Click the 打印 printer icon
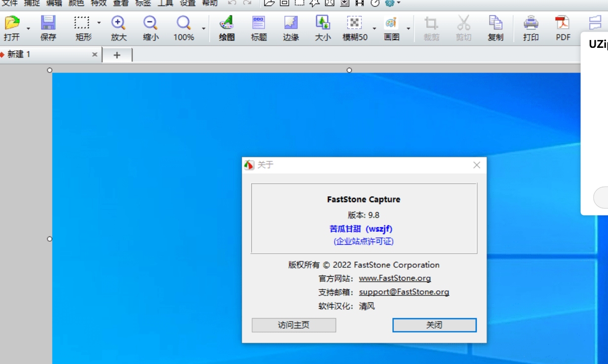 click(x=531, y=23)
